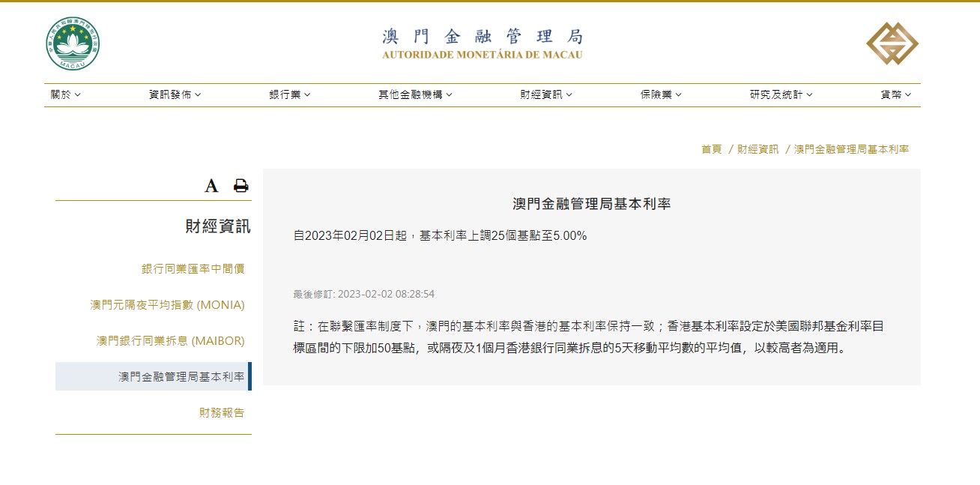Open the 貨幣 navigation menu

pyautogui.click(x=895, y=94)
